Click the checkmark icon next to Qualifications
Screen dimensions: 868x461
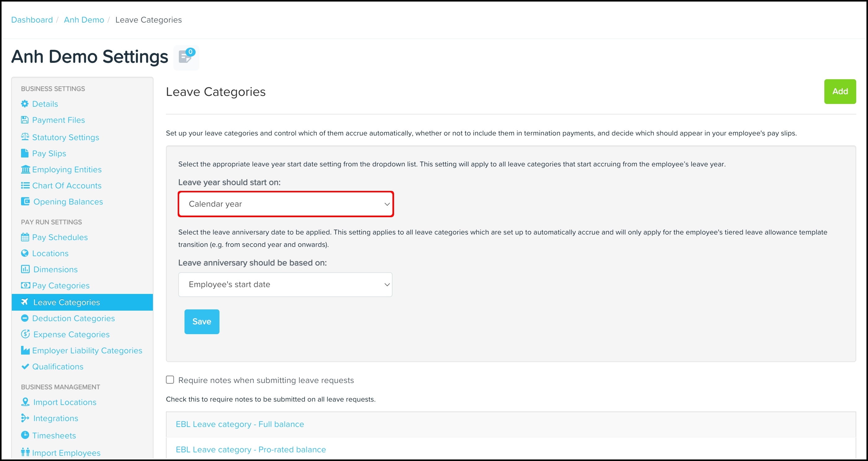coord(25,366)
